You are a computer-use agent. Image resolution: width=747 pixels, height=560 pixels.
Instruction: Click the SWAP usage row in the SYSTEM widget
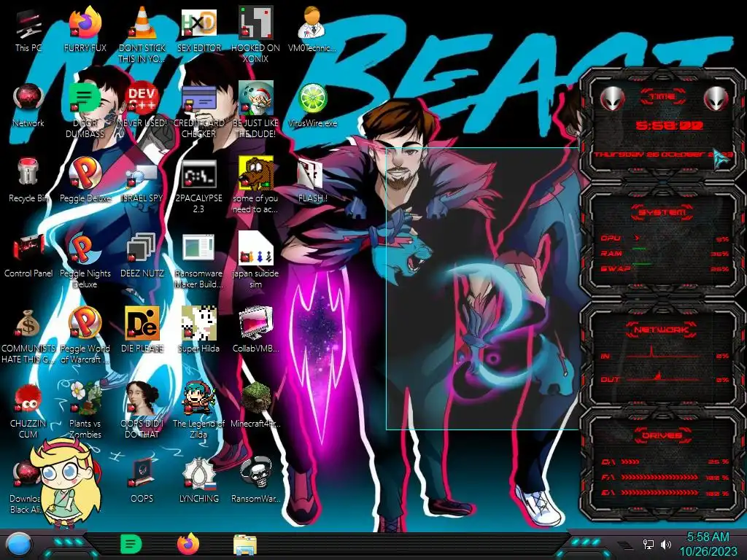pos(665,268)
